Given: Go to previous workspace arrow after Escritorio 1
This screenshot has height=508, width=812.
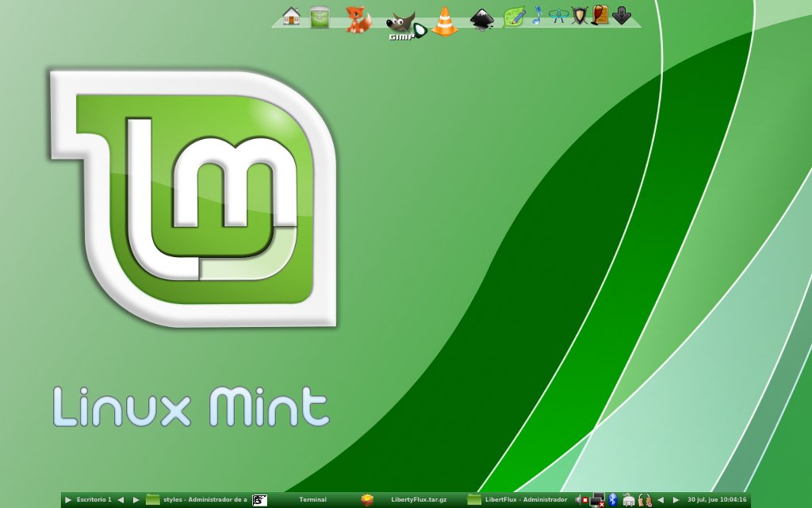Looking at the screenshot, I should point(121,500).
